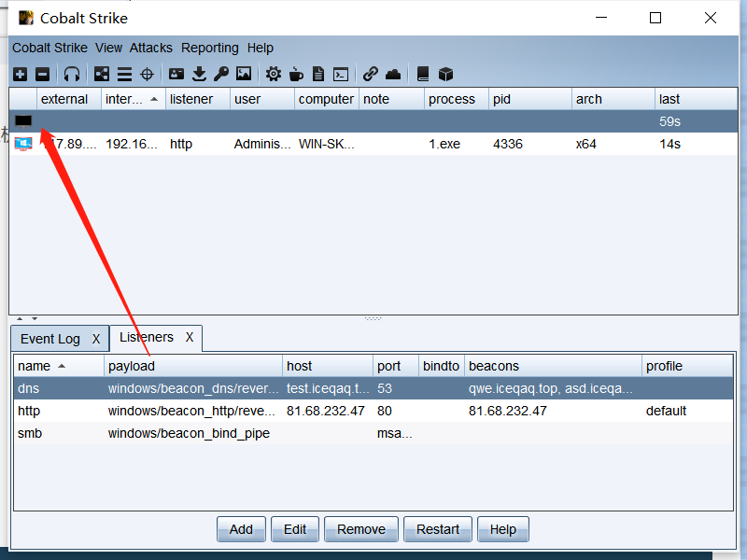The width and height of the screenshot is (747, 560).
Task: Click the Adminis... user cell
Action: [x=262, y=144]
